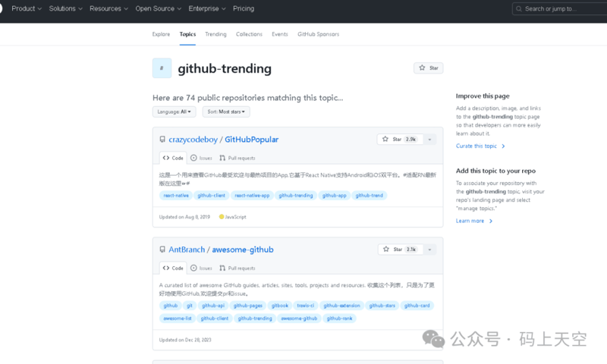
Task: Open the awesome-list topic tag
Action: pyautogui.click(x=178, y=318)
